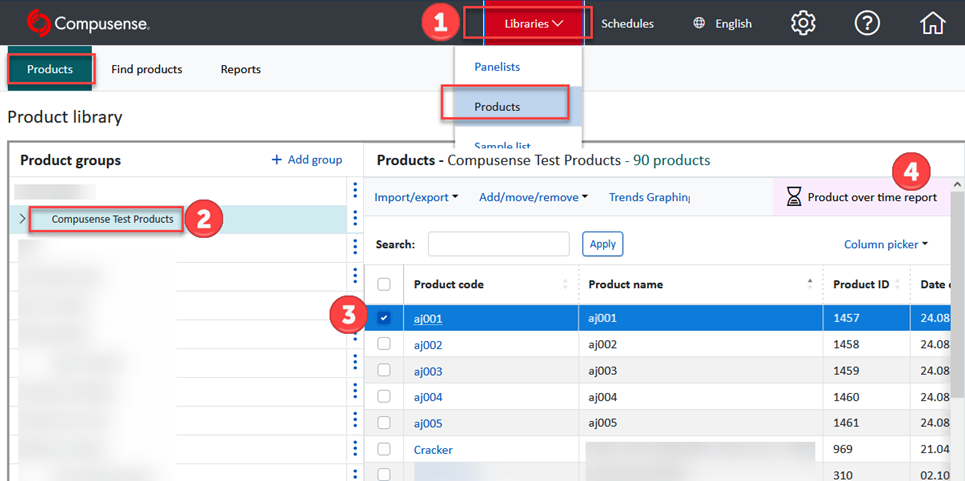This screenshot has height=481, width=965.
Task: Sort by Product ID column arrows
Action: click(x=897, y=284)
